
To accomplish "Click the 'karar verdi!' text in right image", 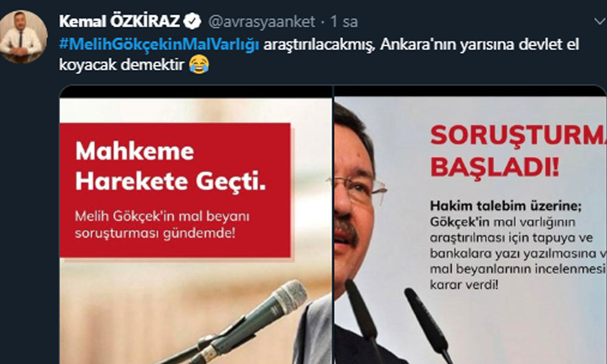I will [464, 285].
